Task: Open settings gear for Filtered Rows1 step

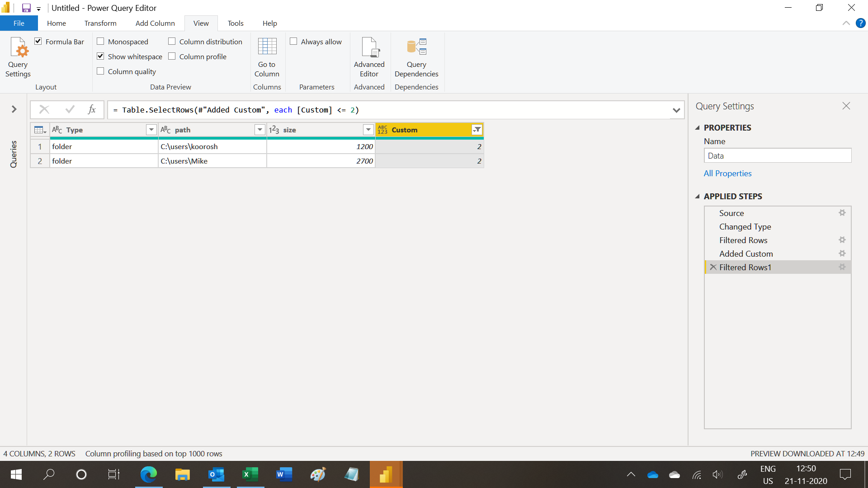Action: pyautogui.click(x=842, y=267)
